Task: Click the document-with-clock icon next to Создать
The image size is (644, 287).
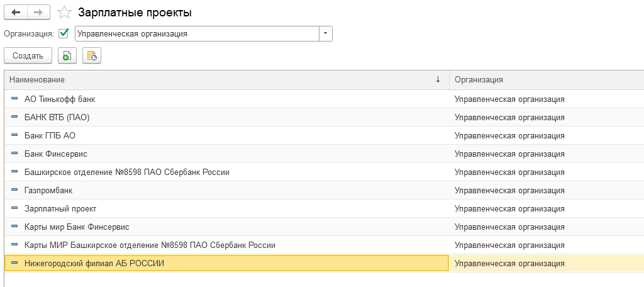Action: coord(91,56)
